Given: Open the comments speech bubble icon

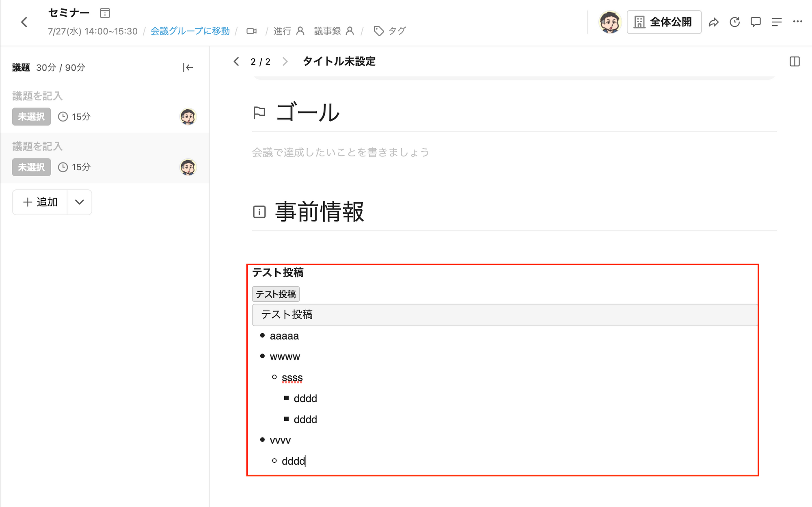Looking at the screenshot, I should coord(756,22).
